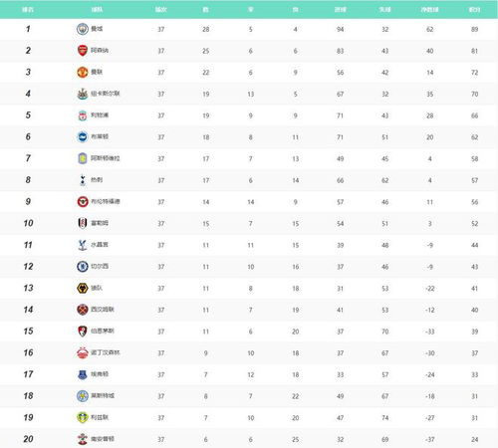Select the Newcastle United crest in row 4
The width and height of the screenshot is (498, 448).
click(x=83, y=94)
